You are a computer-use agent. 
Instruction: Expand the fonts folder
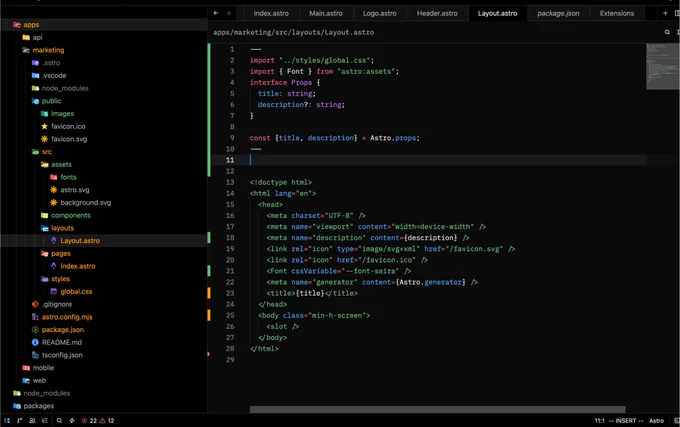63,177
